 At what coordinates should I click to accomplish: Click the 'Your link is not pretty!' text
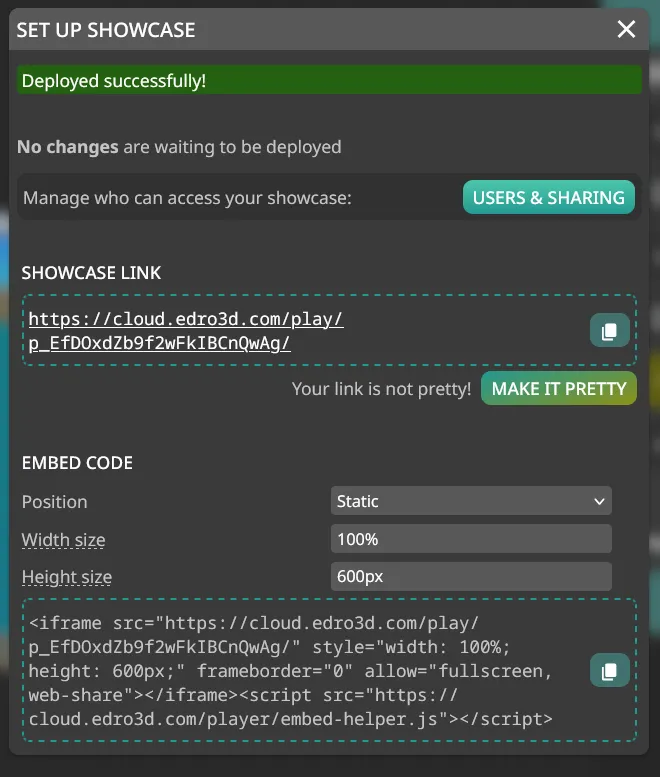click(x=381, y=389)
